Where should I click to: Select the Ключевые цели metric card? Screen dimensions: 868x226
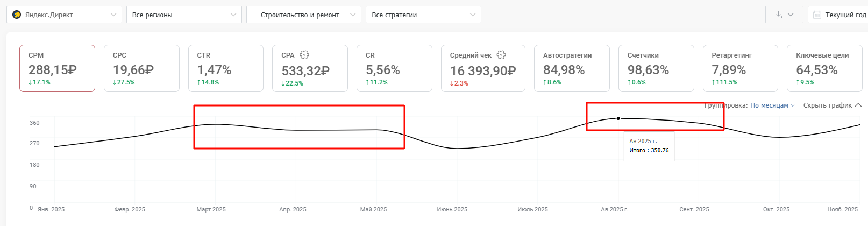(824, 68)
